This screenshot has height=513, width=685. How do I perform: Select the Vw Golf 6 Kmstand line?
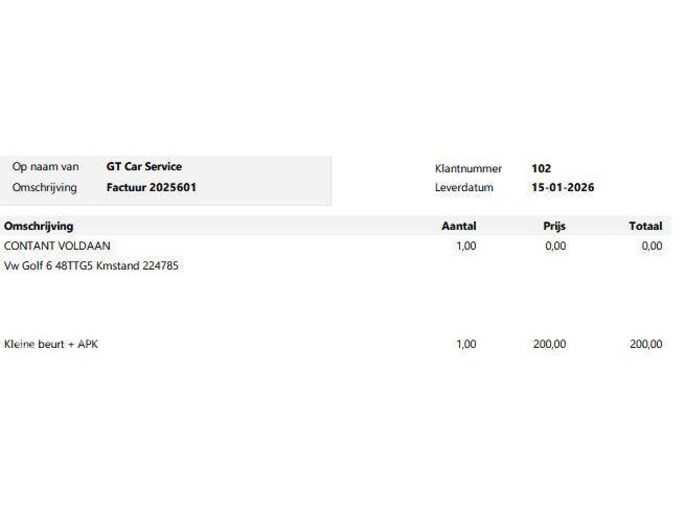[x=91, y=265]
